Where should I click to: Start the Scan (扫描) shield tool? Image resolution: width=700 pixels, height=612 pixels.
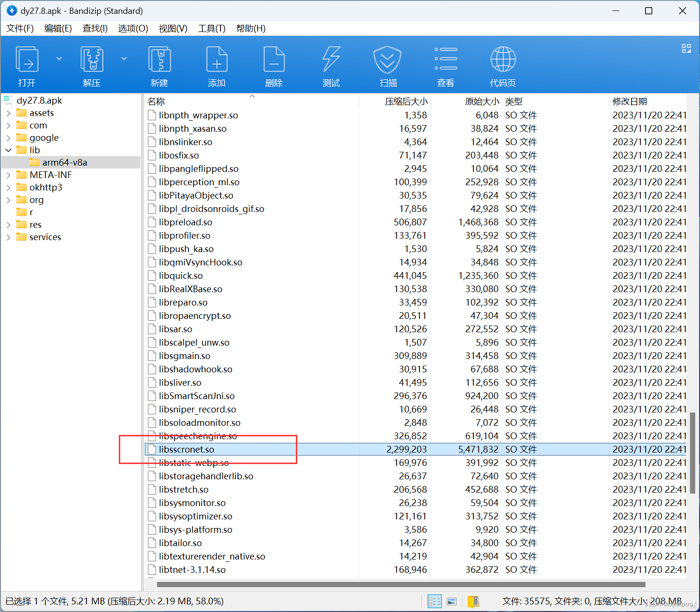pyautogui.click(x=387, y=60)
